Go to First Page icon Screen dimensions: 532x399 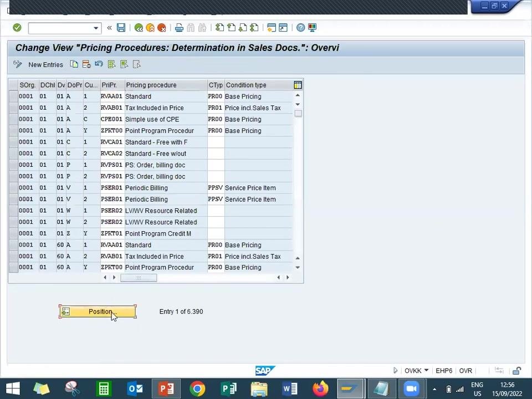click(220, 28)
